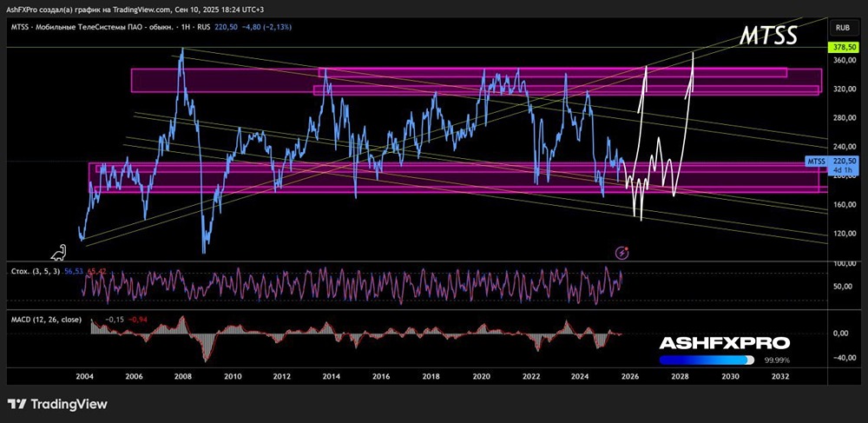The image size is (868, 423).
Task: Click the 2014 year label on time axis
Action: click(x=331, y=376)
